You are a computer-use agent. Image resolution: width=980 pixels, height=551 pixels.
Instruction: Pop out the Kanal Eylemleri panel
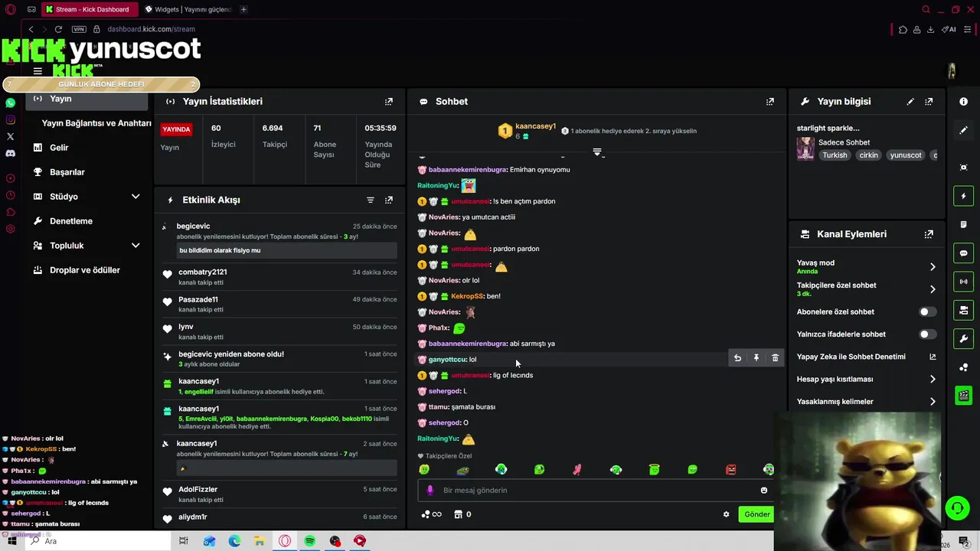point(929,234)
